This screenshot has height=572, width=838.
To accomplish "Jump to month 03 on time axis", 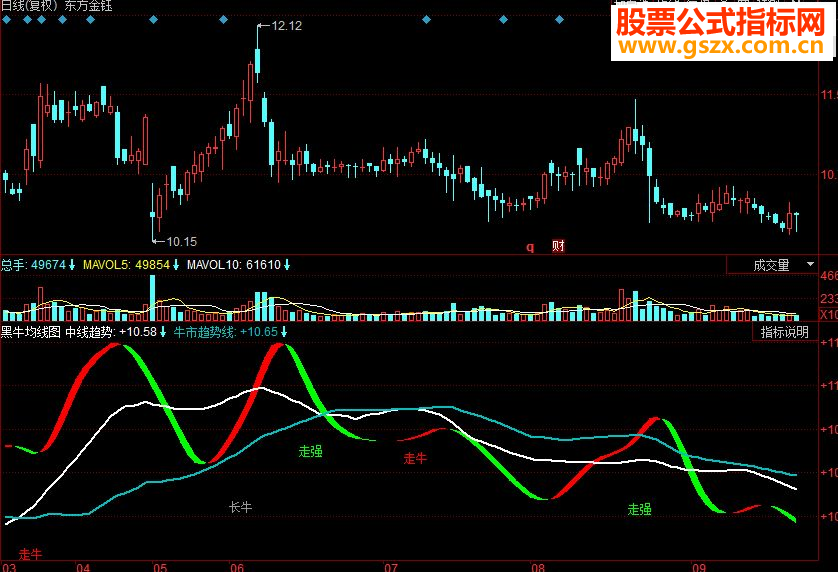I will pyautogui.click(x=9, y=567).
